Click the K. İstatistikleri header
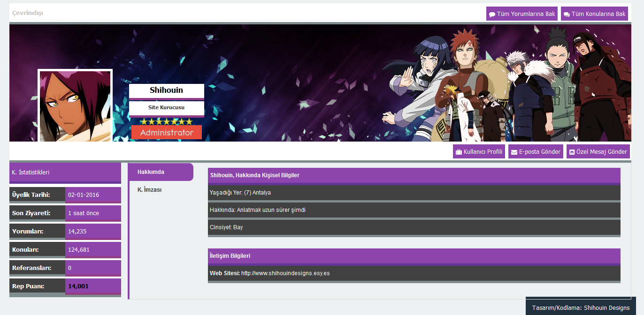The height and width of the screenshot is (315, 644). click(x=65, y=172)
